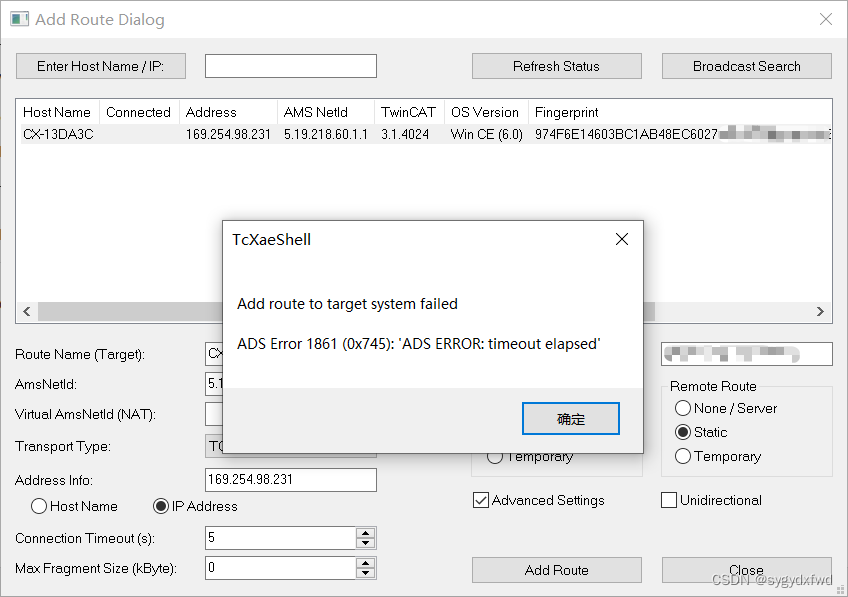
Task: Click the Add Route Dialog title icon
Action: [19, 19]
